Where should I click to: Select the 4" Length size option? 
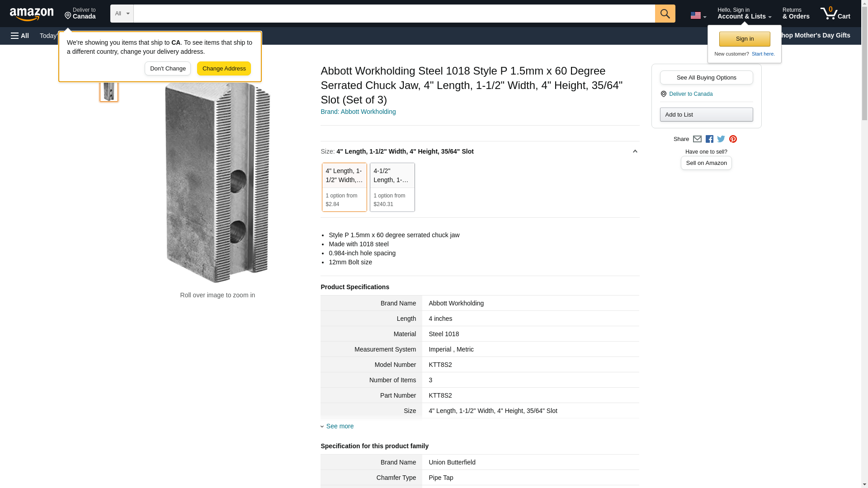(344, 187)
